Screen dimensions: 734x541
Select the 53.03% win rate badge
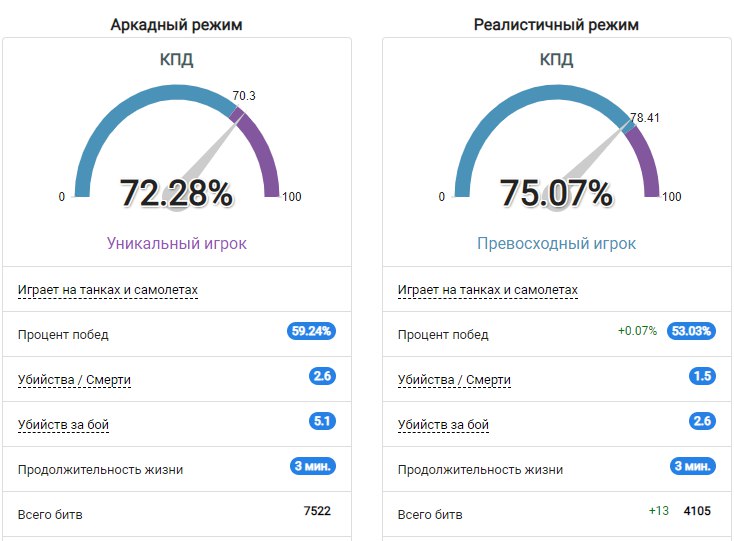(691, 331)
